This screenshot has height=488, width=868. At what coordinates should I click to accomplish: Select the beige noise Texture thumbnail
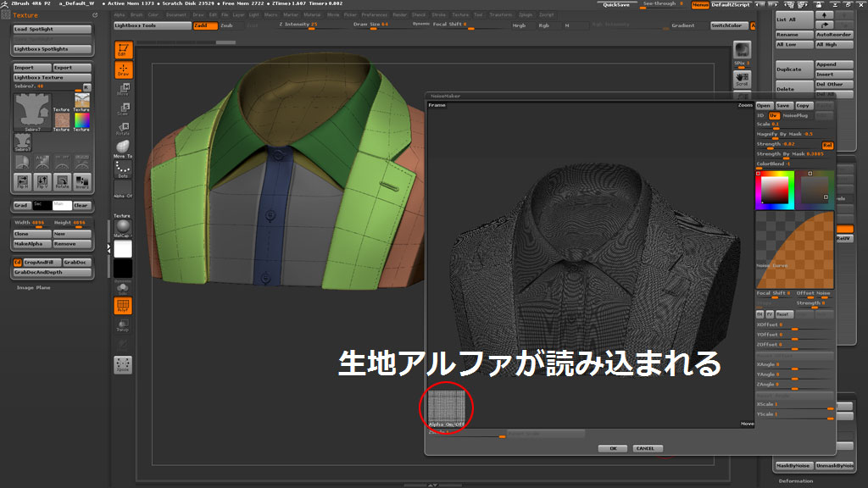[x=62, y=122]
